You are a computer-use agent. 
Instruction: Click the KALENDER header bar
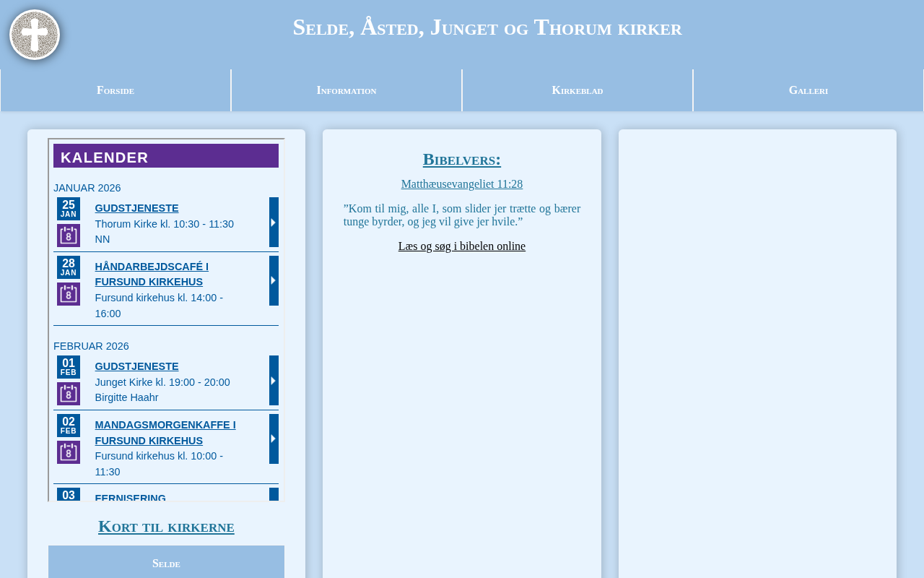[x=166, y=156]
